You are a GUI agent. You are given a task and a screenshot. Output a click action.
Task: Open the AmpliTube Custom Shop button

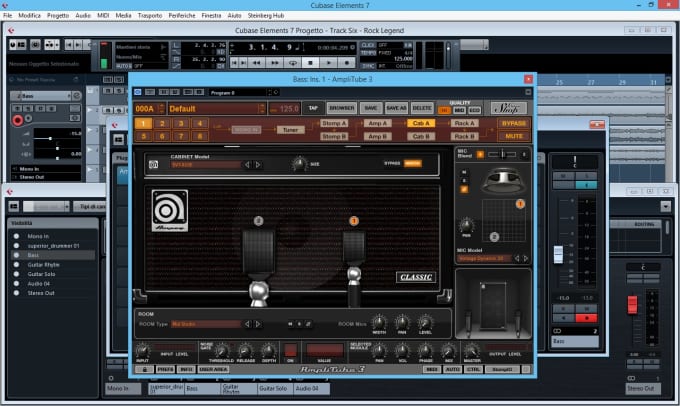pyautogui.click(x=509, y=108)
